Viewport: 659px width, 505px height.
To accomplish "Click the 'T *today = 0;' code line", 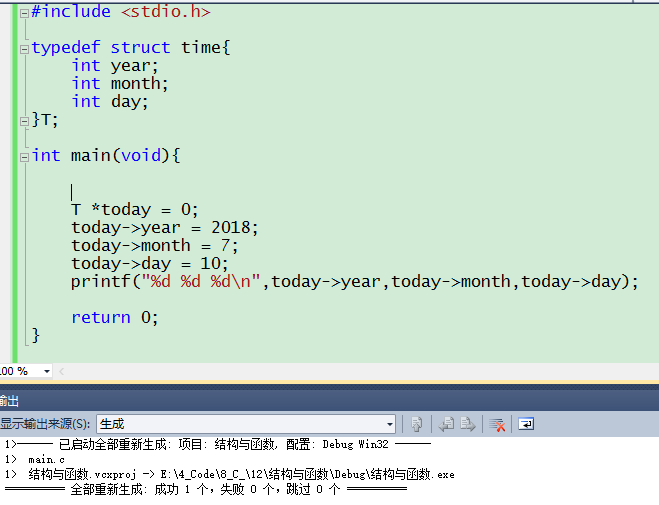I will pos(134,210).
